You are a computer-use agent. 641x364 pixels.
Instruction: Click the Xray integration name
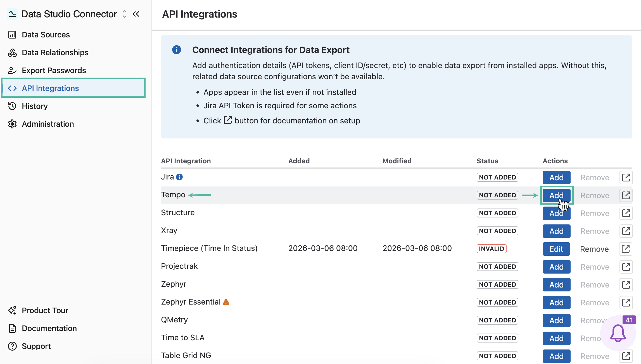(x=169, y=231)
